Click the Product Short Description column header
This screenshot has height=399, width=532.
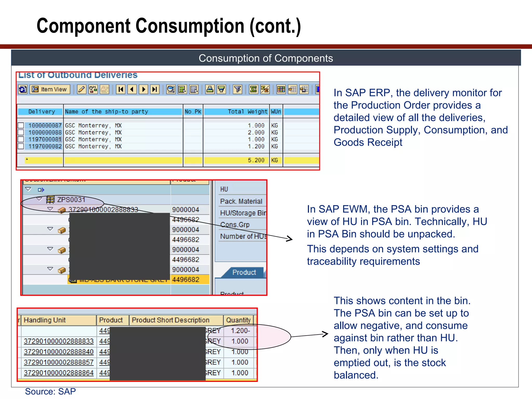(176, 320)
